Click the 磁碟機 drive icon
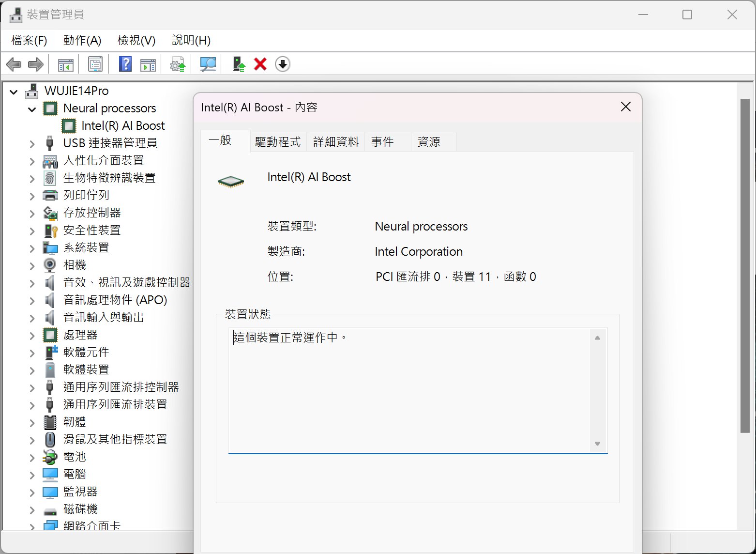 (50, 510)
